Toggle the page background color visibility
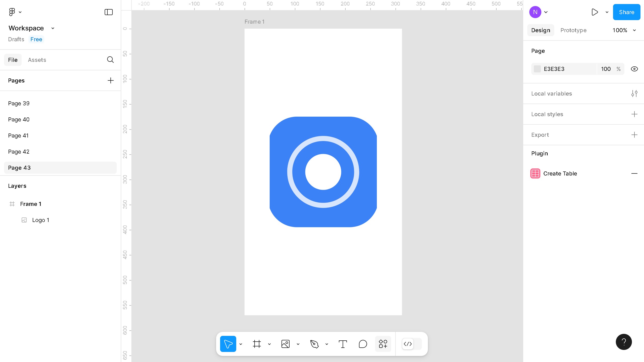 pyautogui.click(x=634, y=69)
